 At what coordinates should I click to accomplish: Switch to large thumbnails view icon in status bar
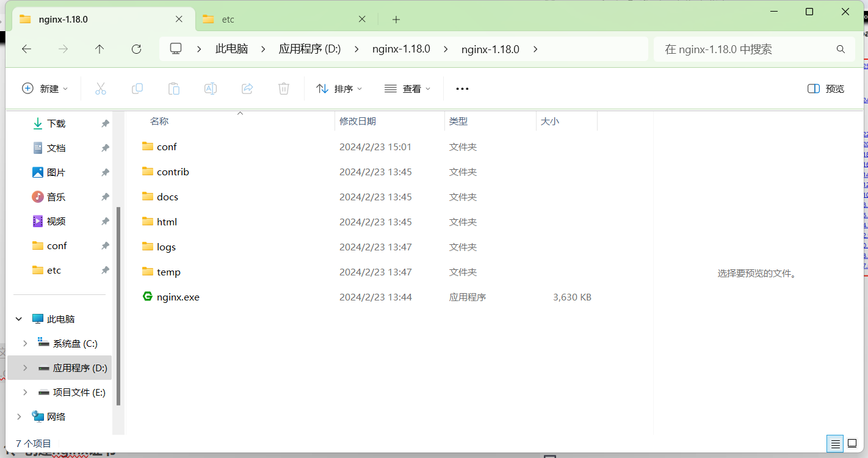[x=852, y=444]
